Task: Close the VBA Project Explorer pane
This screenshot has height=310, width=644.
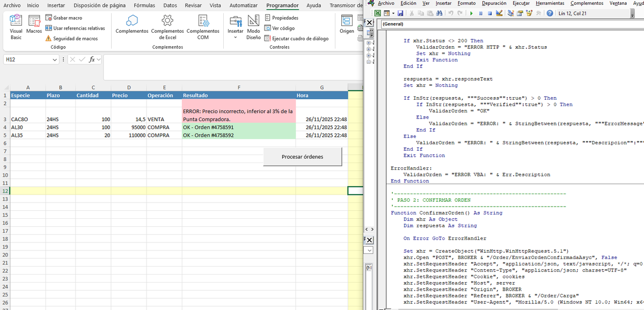Action: tap(369, 23)
